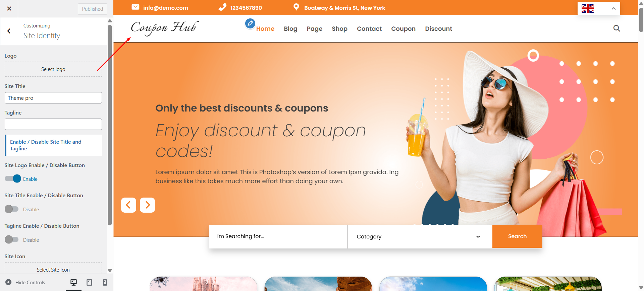Click the Select logo button
The image size is (644, 291).
coord(53,69)
